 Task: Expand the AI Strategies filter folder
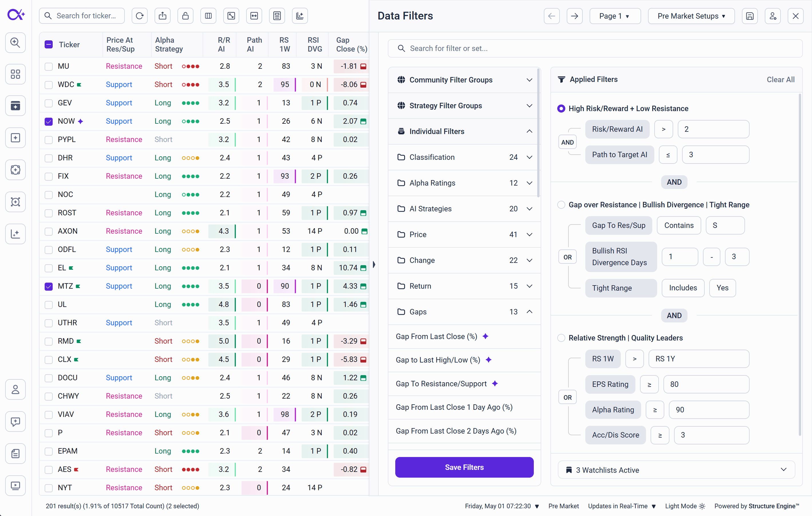(464, 209)
